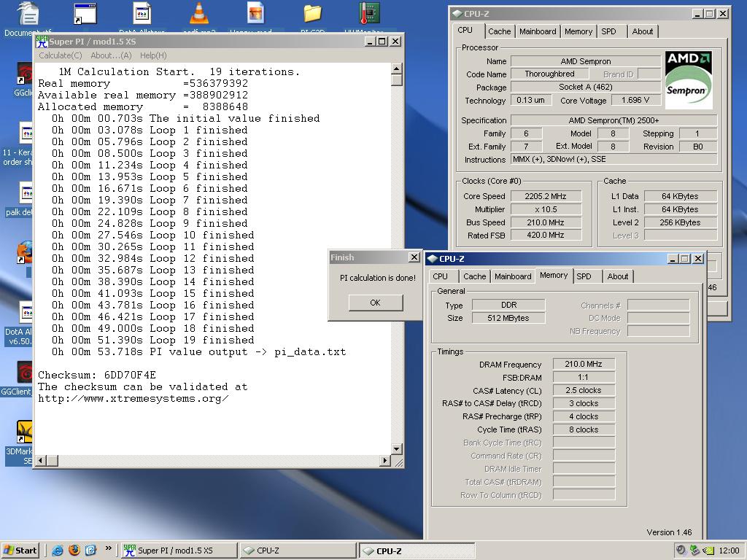The height and width of the screenshot is (560, 747).
Task: Click Super PI title bar icon
Action: tap(42, 42)
